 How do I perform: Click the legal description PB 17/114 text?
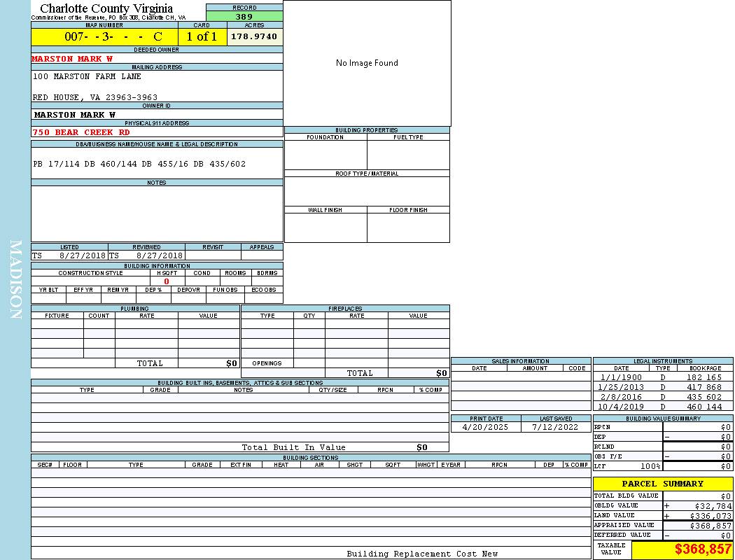139,164
